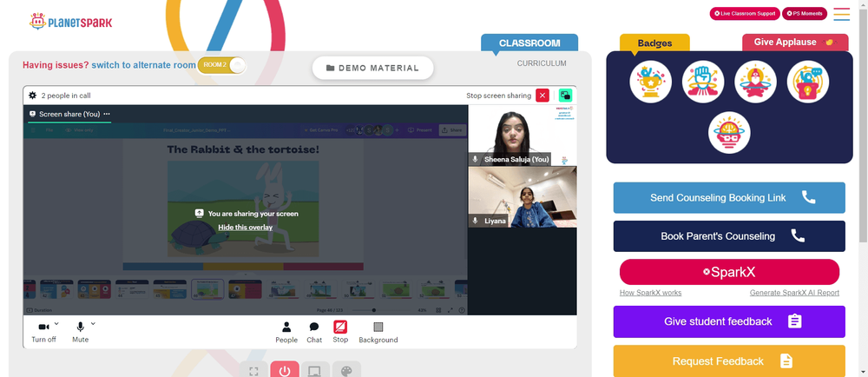Turn off the camera
868x377 pixels.
coord(43,332)
